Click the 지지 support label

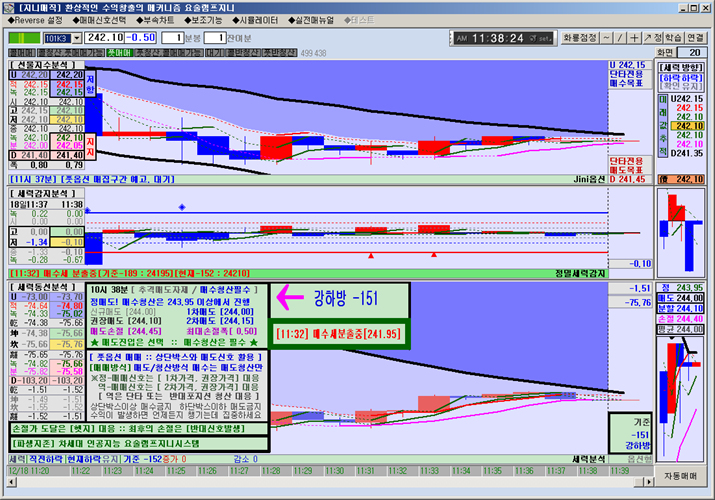[90, 146]
